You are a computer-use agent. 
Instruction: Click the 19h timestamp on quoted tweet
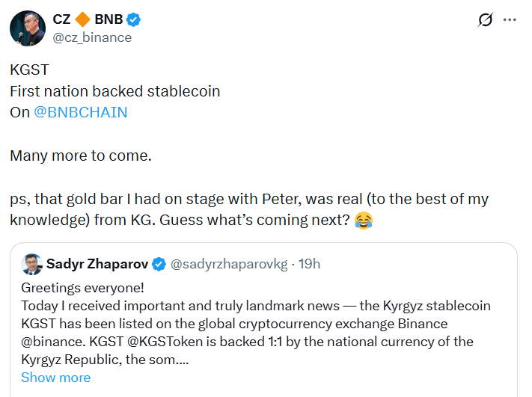point(309,264)
